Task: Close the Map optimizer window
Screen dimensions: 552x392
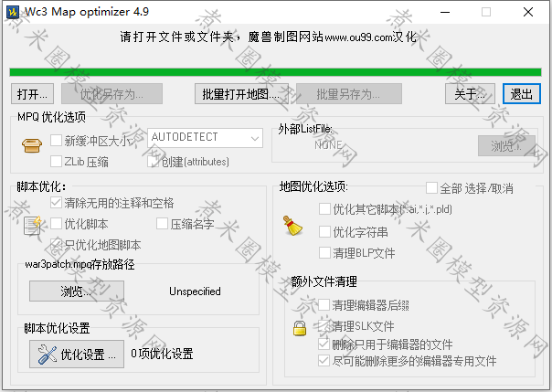Action: point(528,12)
